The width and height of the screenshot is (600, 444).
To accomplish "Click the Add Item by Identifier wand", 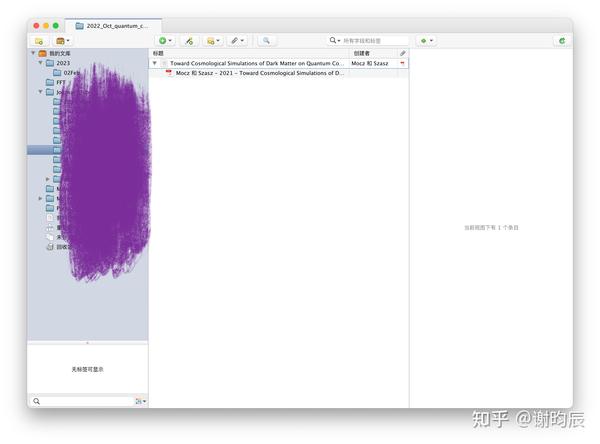I will coord(189,41).
